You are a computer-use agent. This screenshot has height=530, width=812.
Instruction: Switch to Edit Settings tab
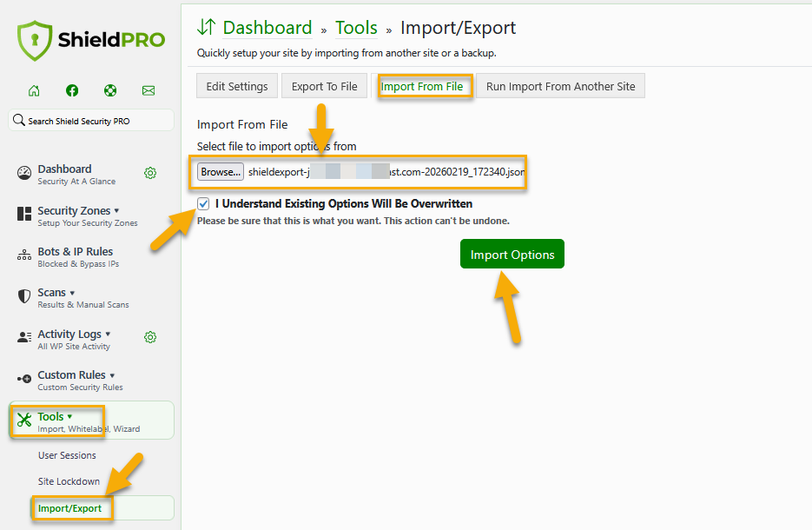tap(237, 86)
